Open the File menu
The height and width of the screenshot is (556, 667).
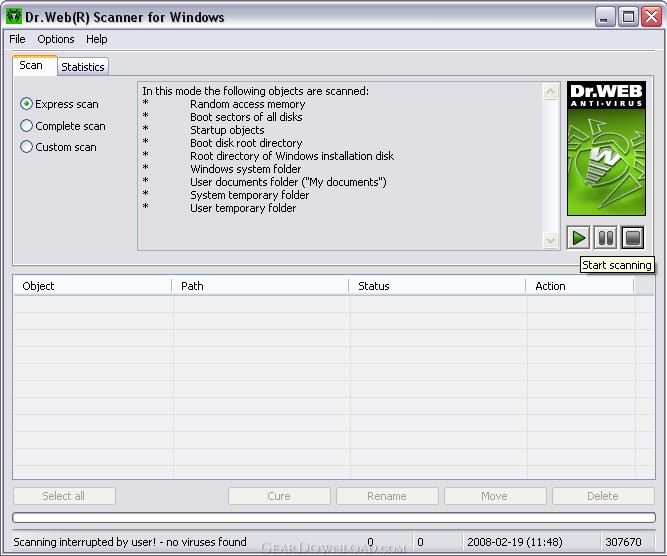17,39
